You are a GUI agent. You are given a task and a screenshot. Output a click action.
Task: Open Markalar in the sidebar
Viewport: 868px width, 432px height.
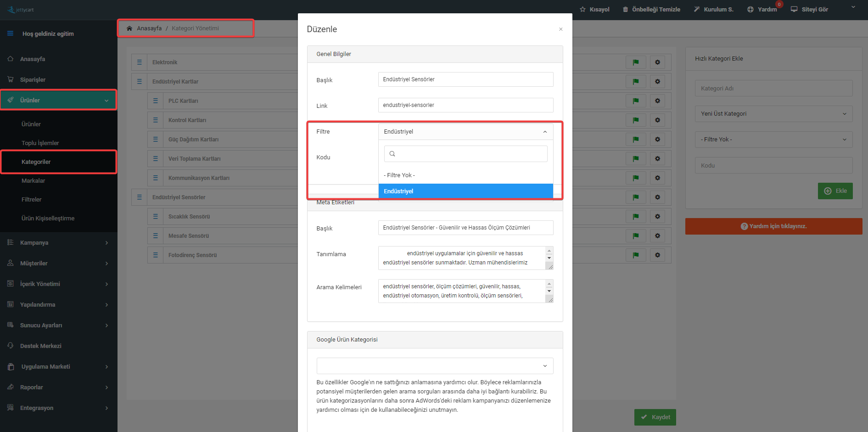click(x=33, y=181)
